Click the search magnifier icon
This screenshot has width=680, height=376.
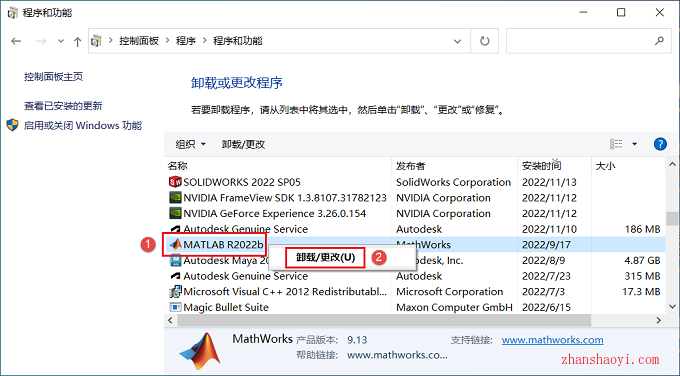659,41
